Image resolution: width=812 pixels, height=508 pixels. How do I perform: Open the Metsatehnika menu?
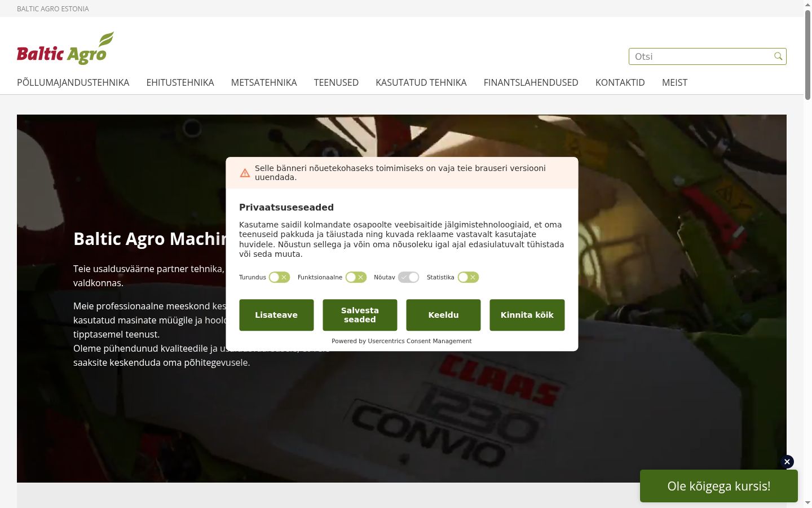(264, 82)
